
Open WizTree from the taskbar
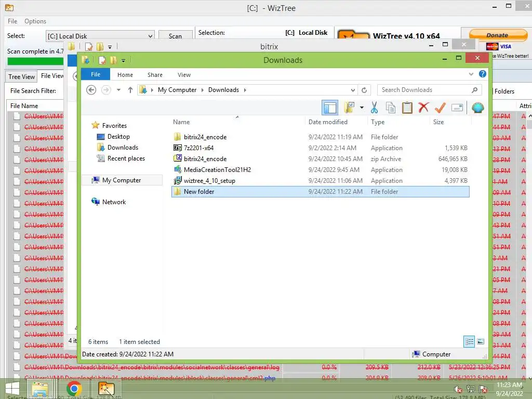[106, 389]
